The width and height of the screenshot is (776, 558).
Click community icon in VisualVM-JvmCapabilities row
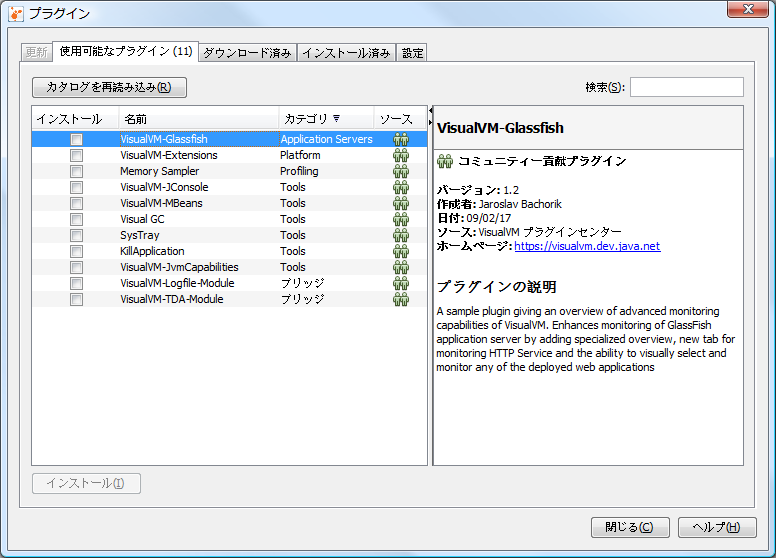click(401, 267)
